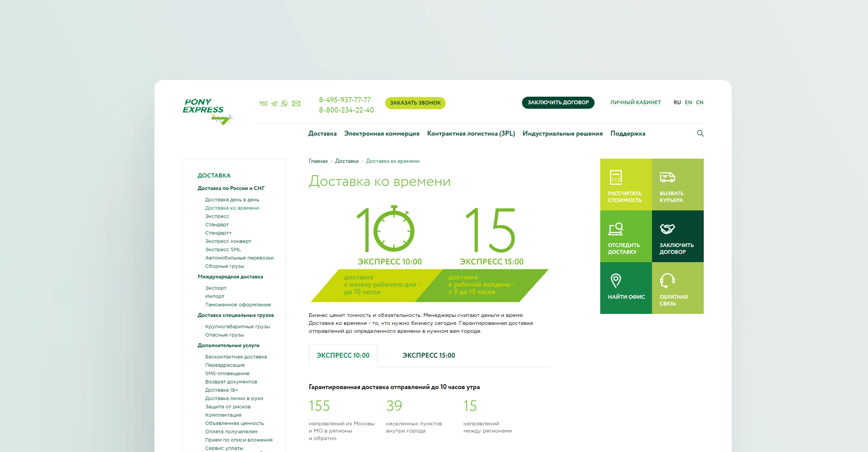Select Экспресс конверт in sidebar

pos(228,241)
